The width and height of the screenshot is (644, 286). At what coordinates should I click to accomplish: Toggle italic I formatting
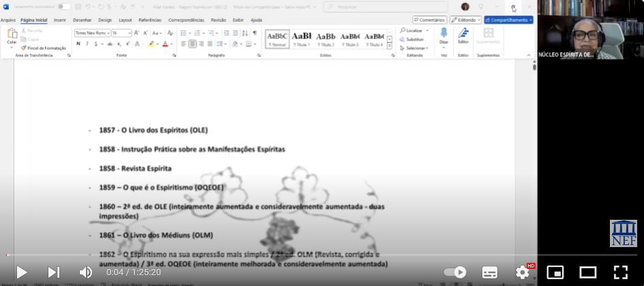coord(87,44)
